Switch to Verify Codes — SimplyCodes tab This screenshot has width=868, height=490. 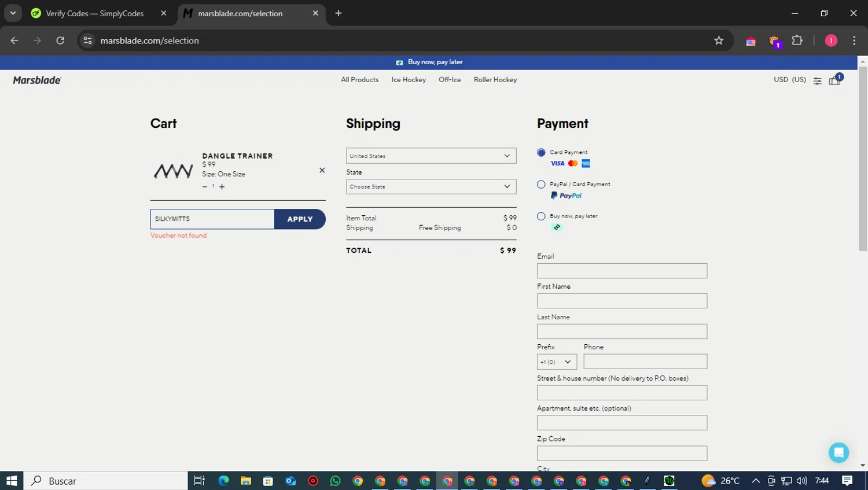pos(95,13)
